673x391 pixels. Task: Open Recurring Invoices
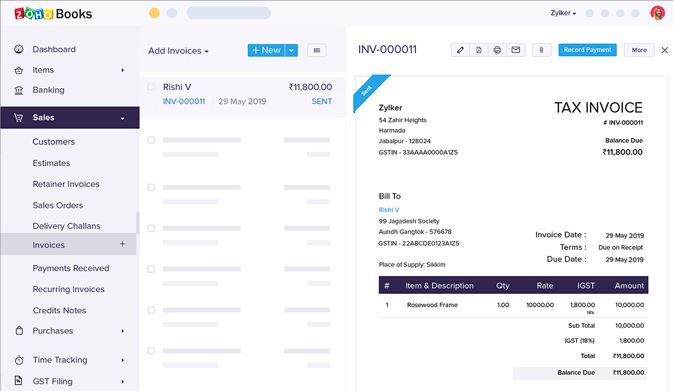click(69, 289)
